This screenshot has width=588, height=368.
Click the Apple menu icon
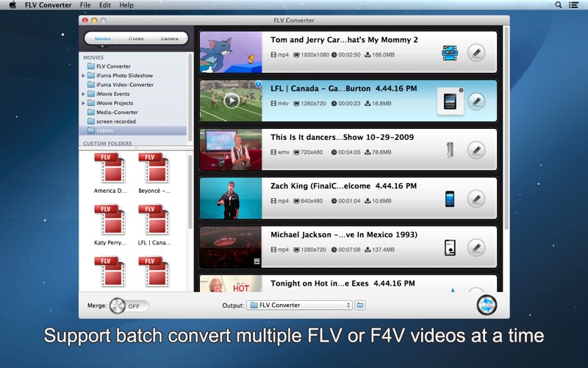[x=12, y=5]
